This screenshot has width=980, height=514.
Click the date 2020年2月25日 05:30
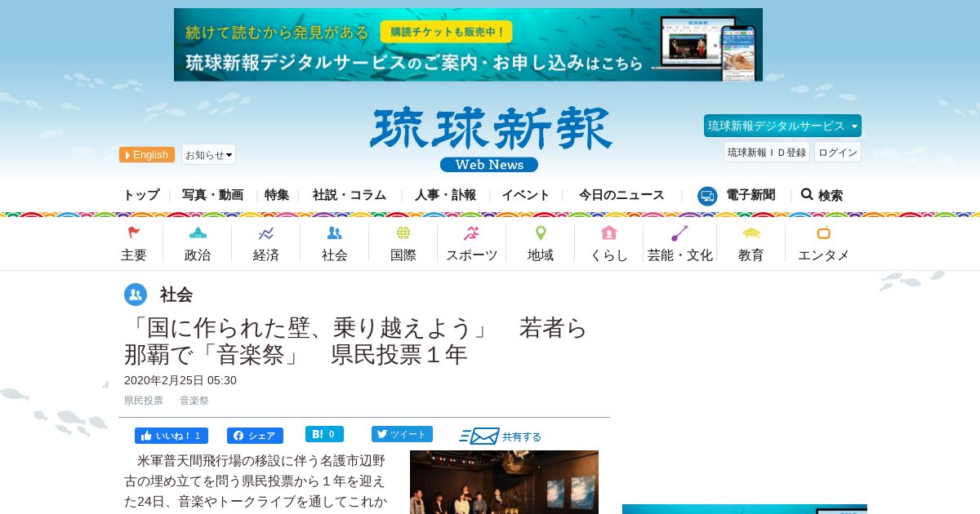[180, 380]
